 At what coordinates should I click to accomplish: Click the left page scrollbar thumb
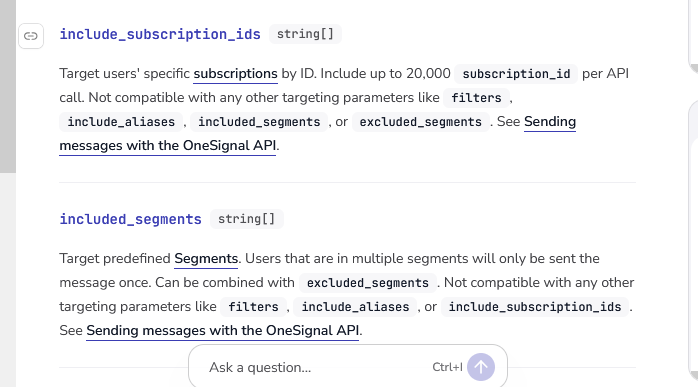[x=8, y=86]
